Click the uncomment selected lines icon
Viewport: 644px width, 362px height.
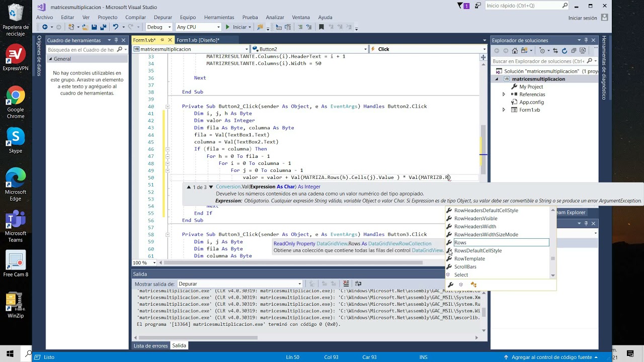309,27
